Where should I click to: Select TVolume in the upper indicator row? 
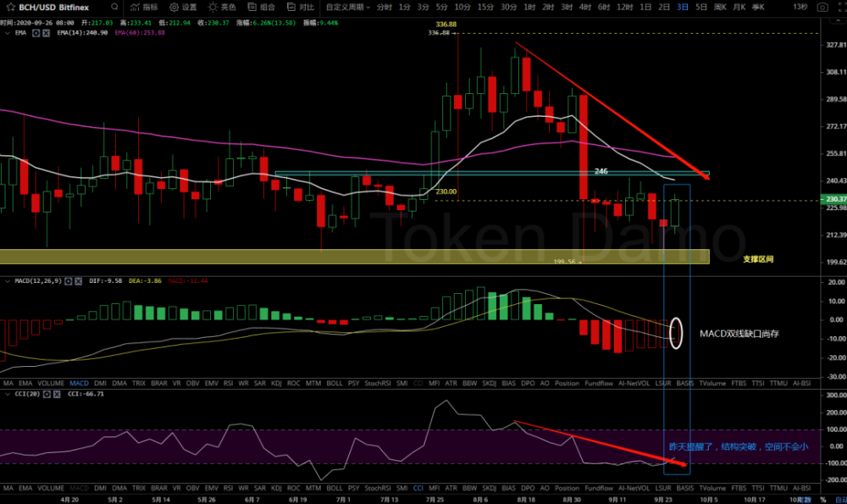tap(712, 383)
